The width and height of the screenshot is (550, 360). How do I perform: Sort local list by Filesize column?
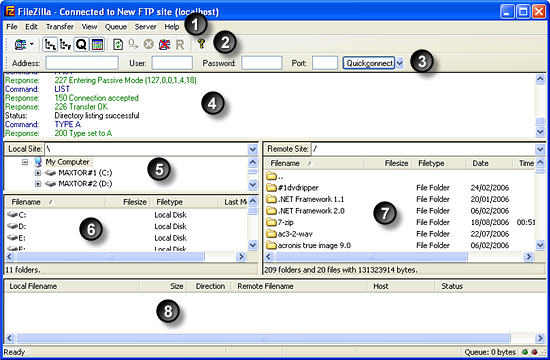128,202
